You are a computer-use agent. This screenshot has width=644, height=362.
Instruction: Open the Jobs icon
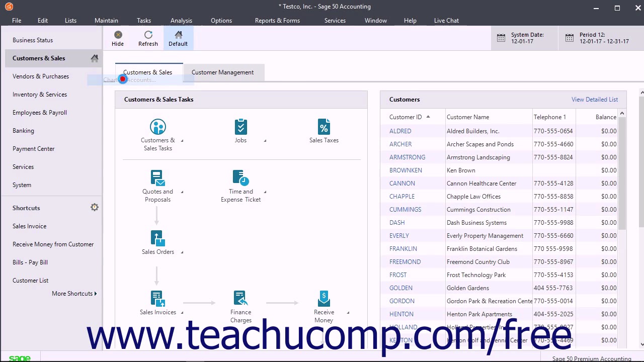tap(240, 127)
